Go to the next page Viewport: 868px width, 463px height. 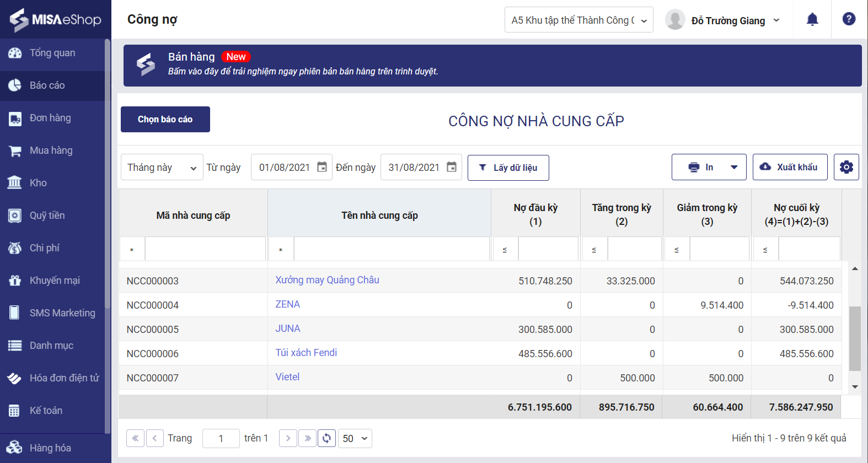[x=288, y=438]
